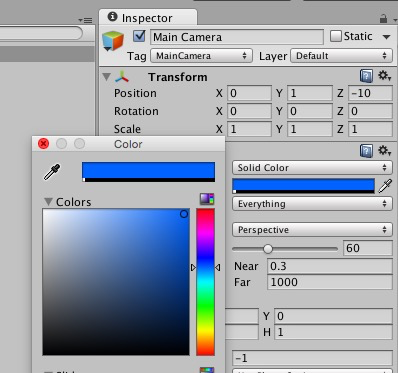Click the Rotation X field
The height and width of the screenshot is (373, 398).
point(249,111)
